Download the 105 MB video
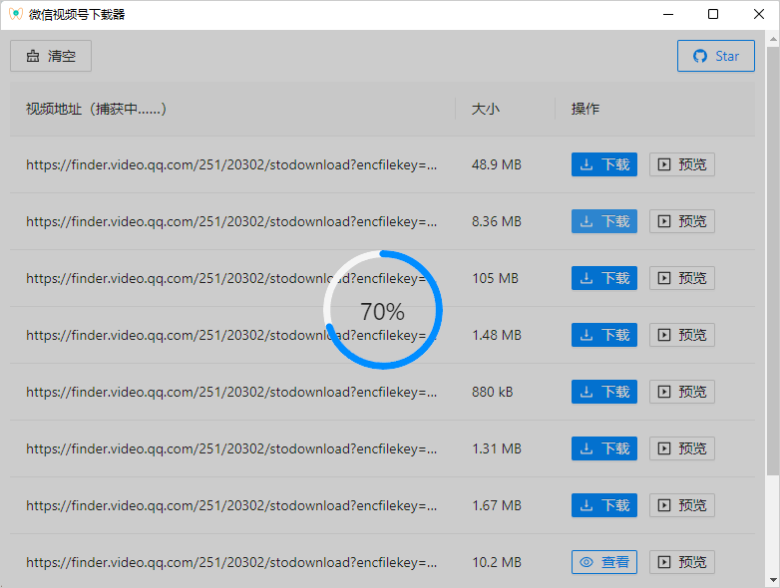Screen dimensions: 780x588 (x=604, y=278)
